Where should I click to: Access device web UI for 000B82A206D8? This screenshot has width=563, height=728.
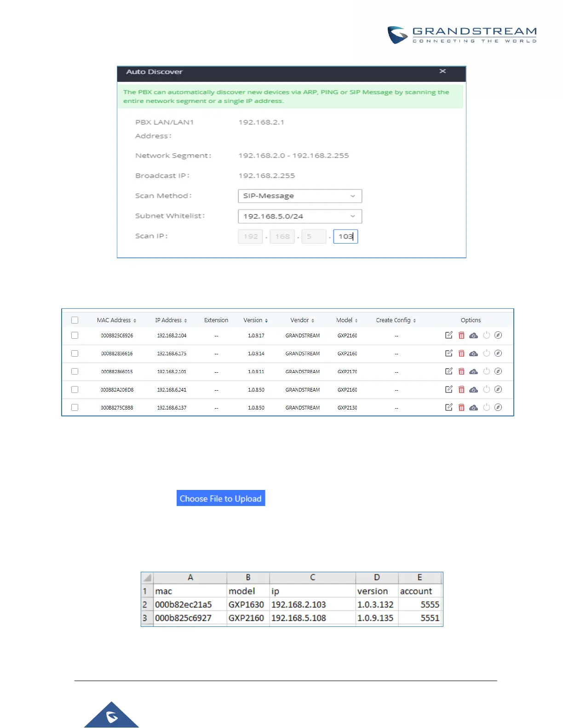(x=498, y=389)
